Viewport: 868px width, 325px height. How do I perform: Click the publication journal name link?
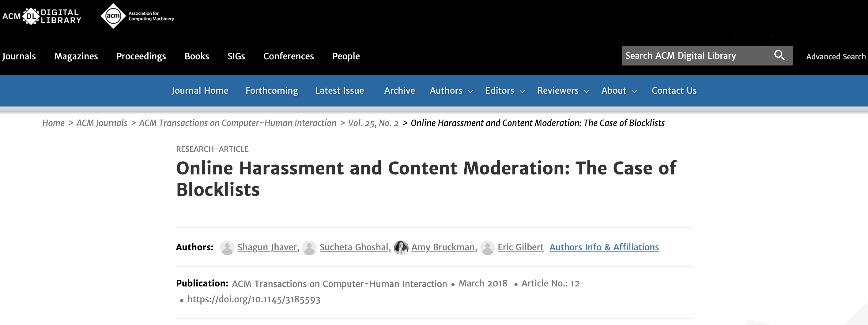click(x=339, y=284)
